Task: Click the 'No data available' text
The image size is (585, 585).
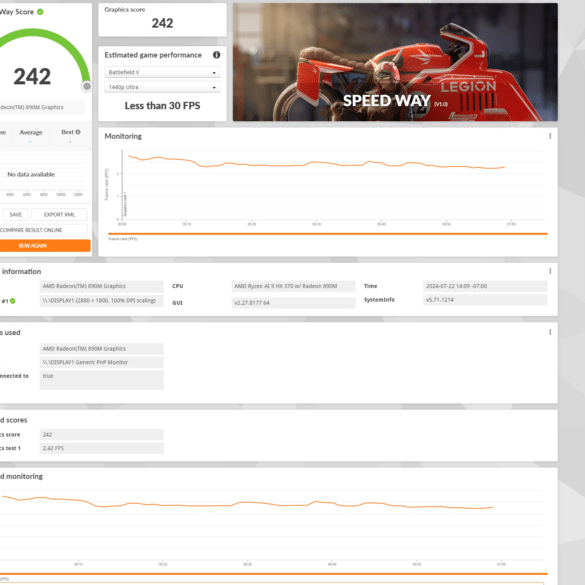Action: [x=31, y=174]
